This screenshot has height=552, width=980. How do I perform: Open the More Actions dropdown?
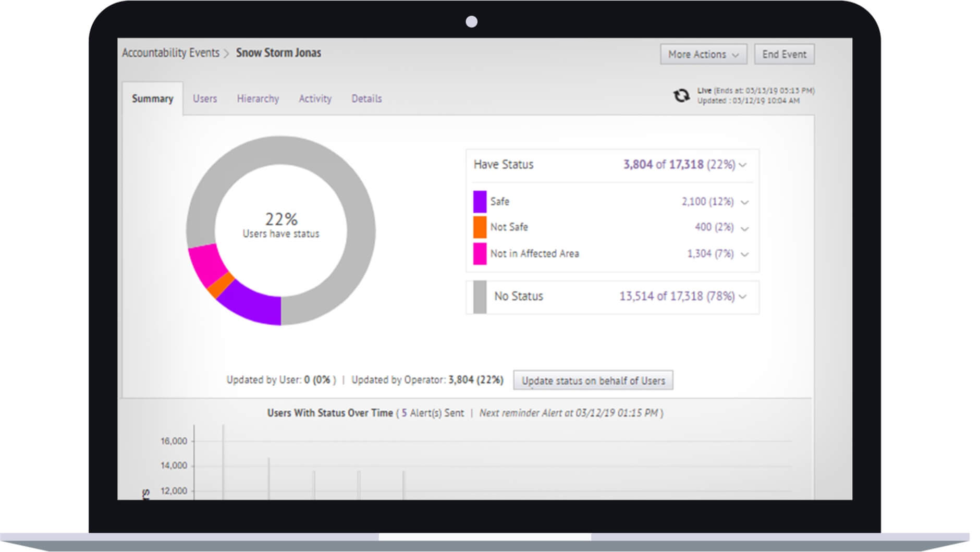click(703, 54)
